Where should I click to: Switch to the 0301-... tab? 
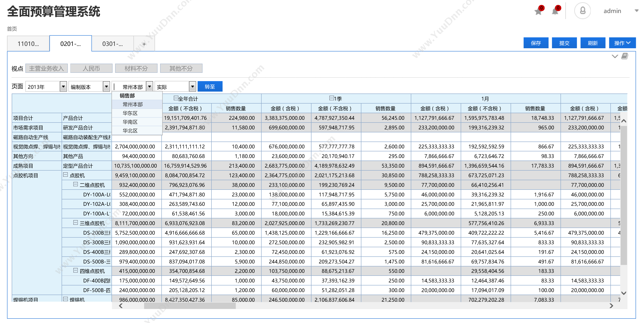(x=113, y=44)
